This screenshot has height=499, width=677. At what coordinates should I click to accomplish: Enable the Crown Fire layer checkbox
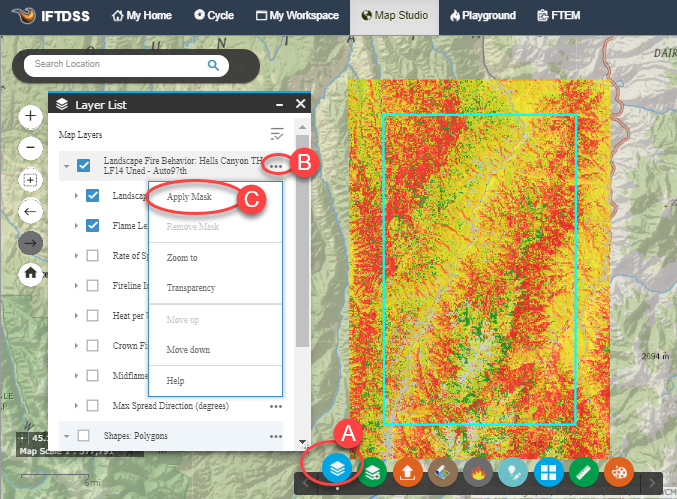coord(92,345)
